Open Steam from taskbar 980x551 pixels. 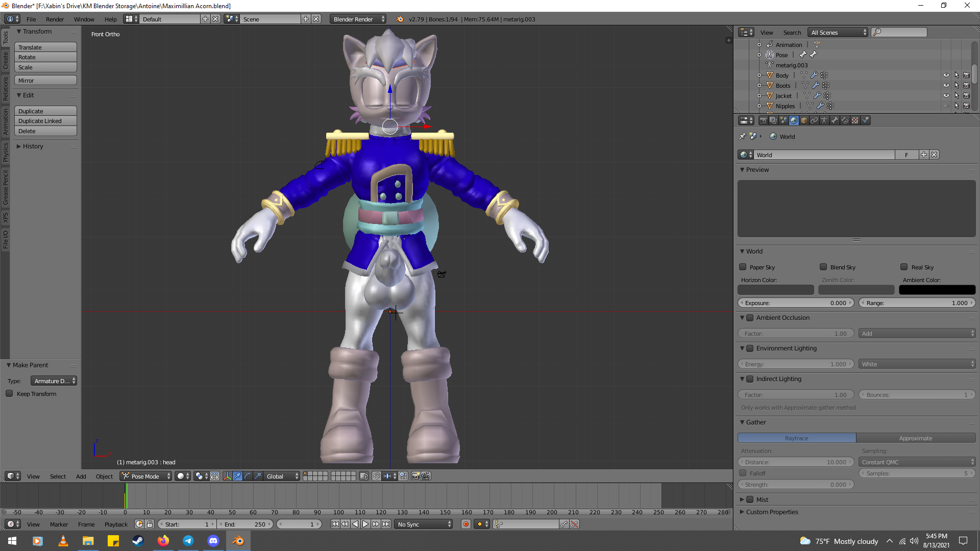138,541
